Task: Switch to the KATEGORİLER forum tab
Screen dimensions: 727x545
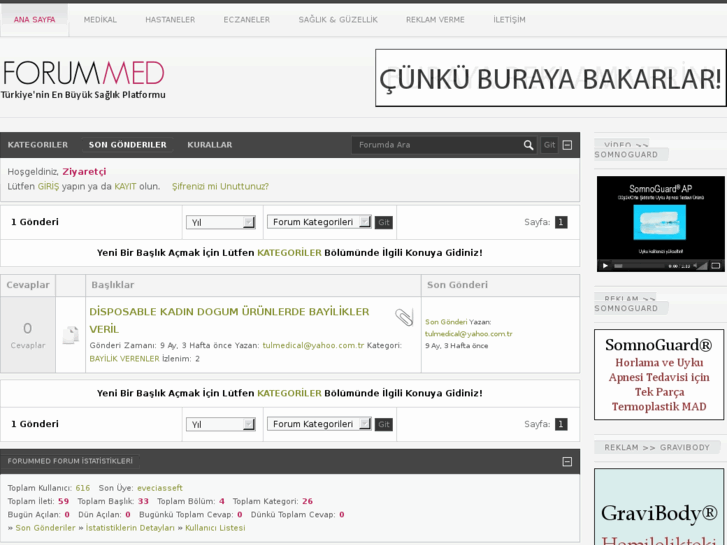Action: [x=38, y=145]
